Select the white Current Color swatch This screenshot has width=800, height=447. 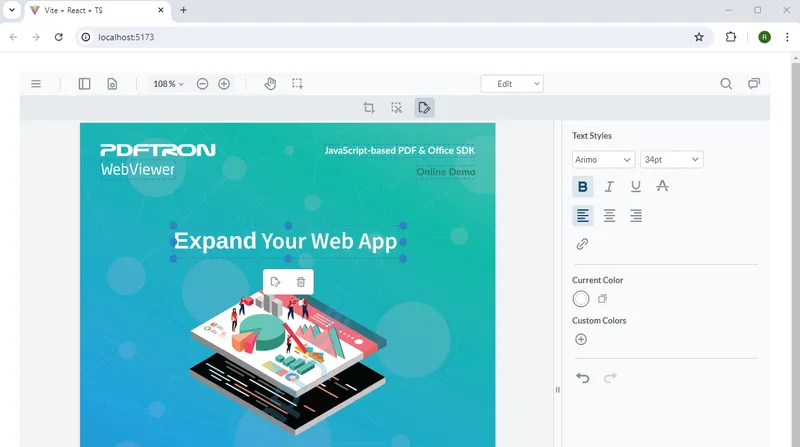(x=581, y=299)
